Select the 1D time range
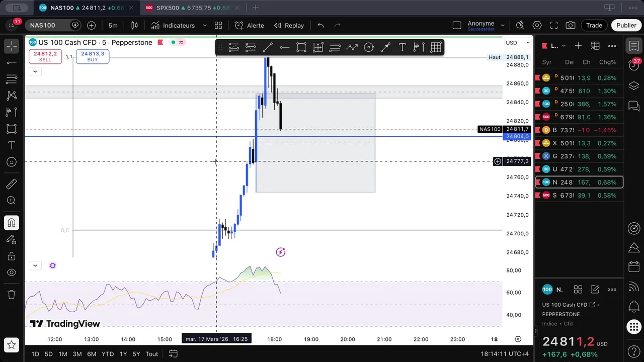 (x=35, y=354)
